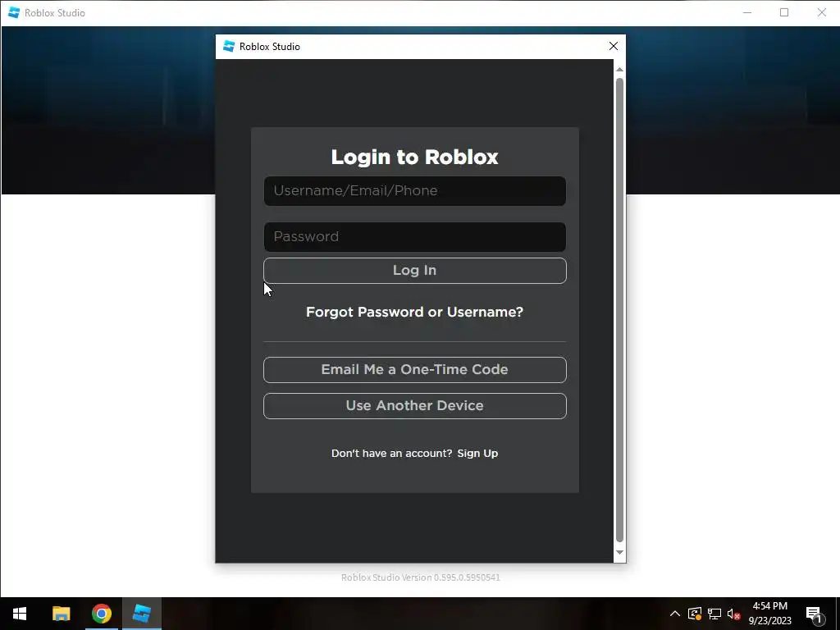Click the Roblox Studio logo in main title bar

[14, 13]
